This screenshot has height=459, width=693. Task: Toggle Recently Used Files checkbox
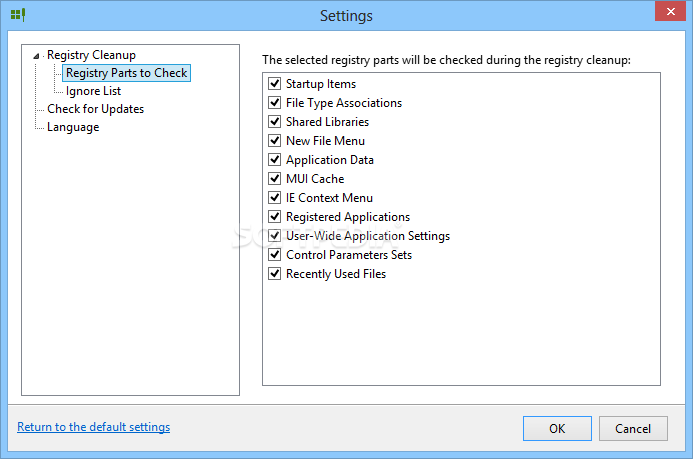coord(274,273)
